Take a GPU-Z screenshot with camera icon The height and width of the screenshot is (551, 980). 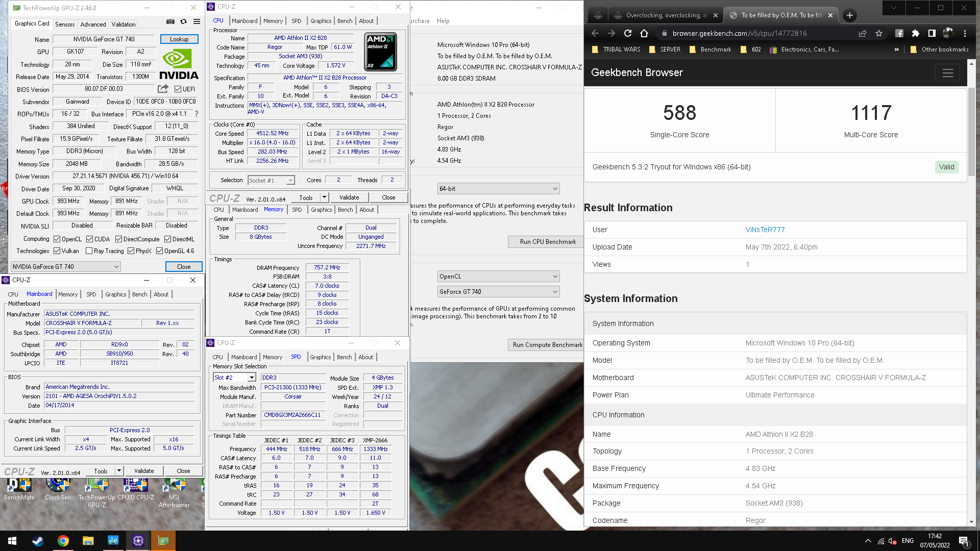coord(170,22)
